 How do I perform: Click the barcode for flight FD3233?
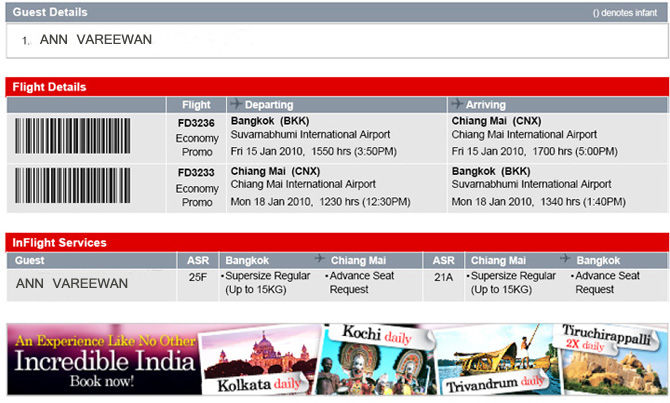point(88,186)
